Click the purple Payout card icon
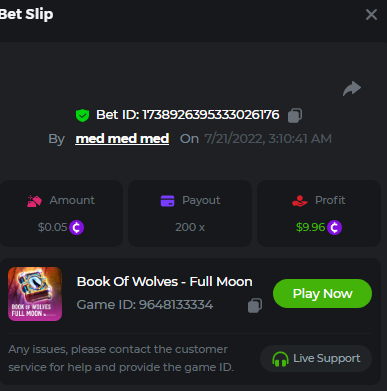 pyautogui.click(x=167, y=201)
